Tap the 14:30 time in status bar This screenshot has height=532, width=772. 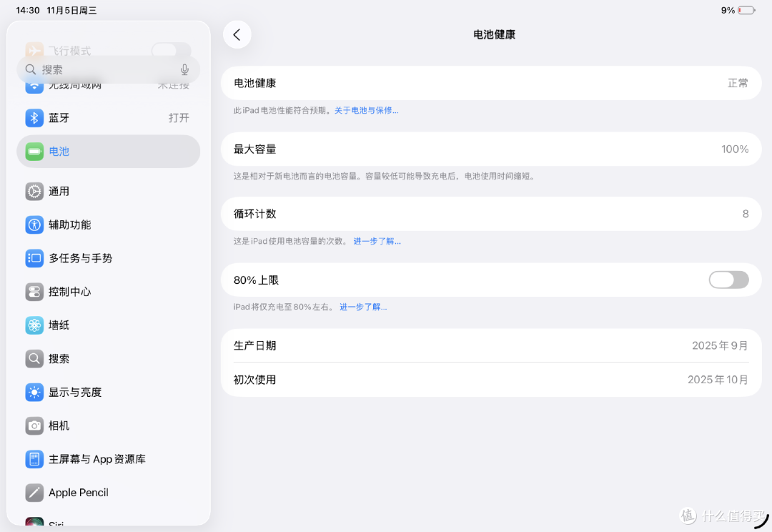pos(28,10)
